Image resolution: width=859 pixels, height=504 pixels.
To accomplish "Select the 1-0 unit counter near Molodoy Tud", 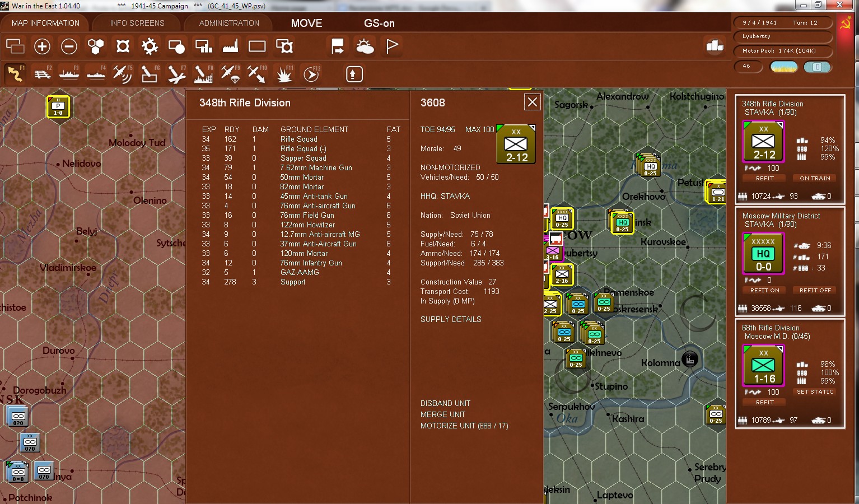I will [58, 106].
